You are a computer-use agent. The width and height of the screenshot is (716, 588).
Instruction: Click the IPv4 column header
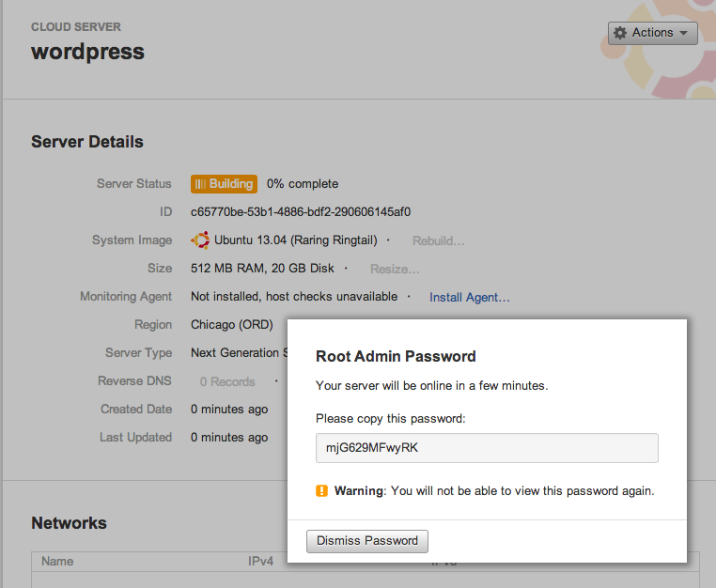[260, 561]
